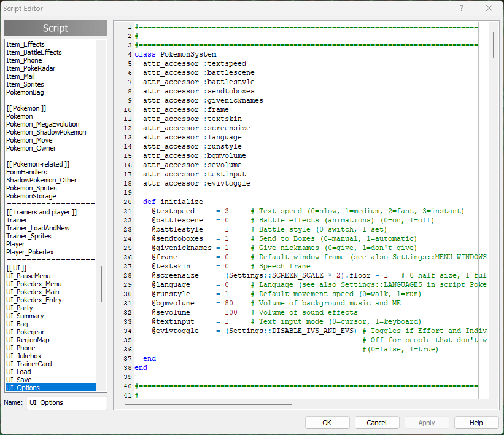
Task: Open Help with the Help button
Action: (x=476, y=423)
